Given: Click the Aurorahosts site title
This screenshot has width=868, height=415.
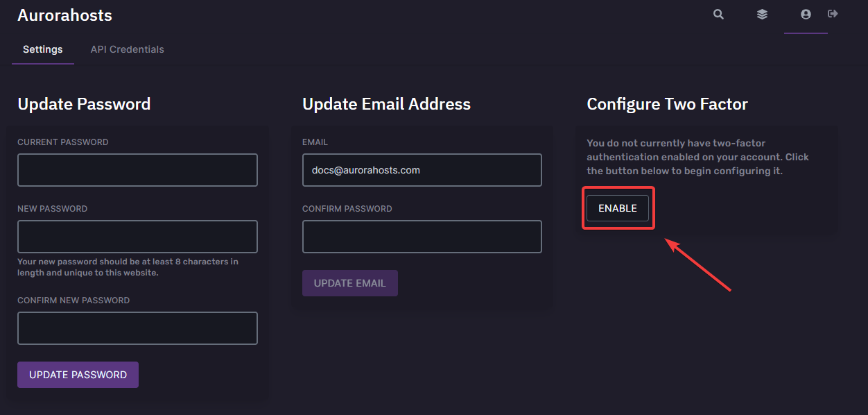Looking at the screenshot, I should coord(64,15).
